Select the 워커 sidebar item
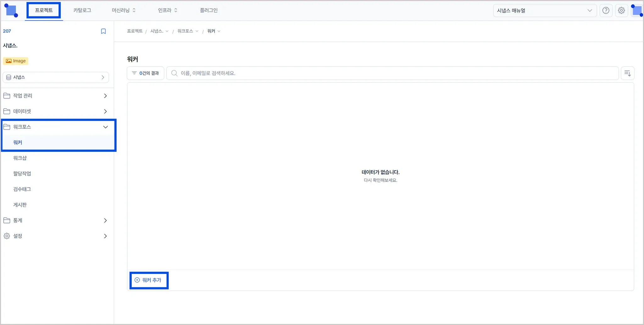 point(58,142)
